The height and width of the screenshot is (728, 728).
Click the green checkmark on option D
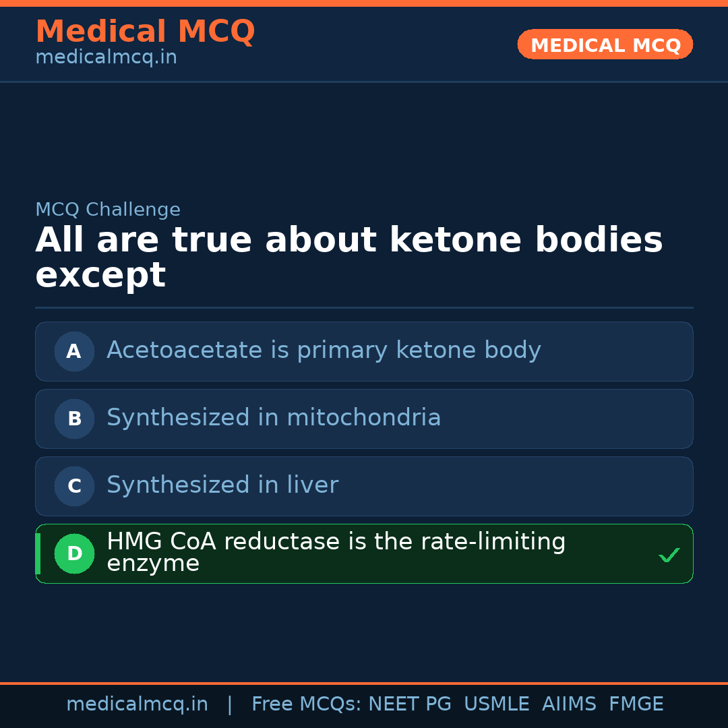point(669,555)
